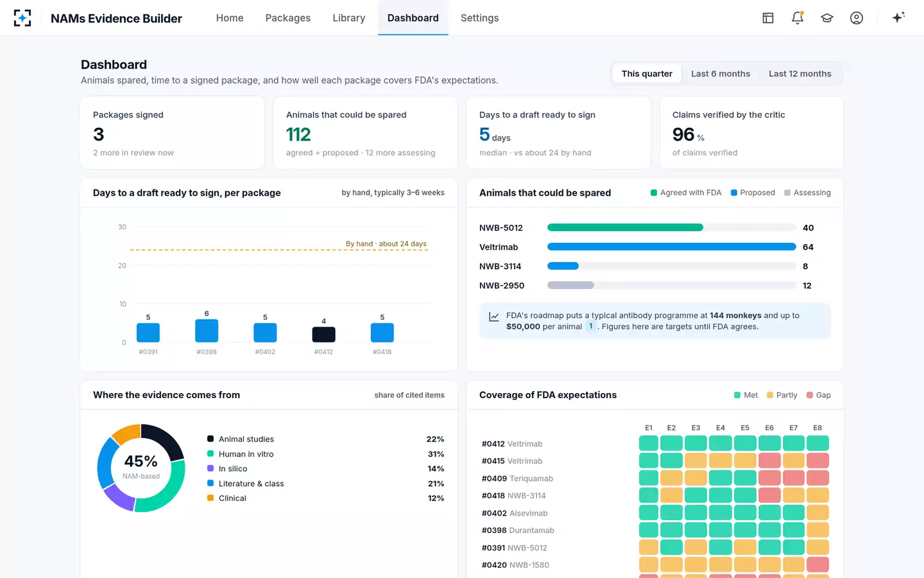Screen dimensions: 924x578
Task: Open the Settings tab
Action: point(480,18)
